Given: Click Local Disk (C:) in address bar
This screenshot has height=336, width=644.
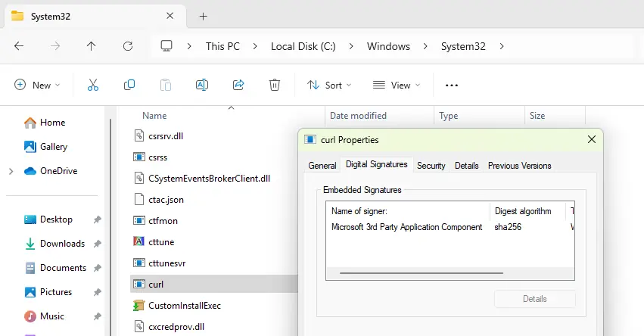Looking at the screenshot, I should (303, 46).
